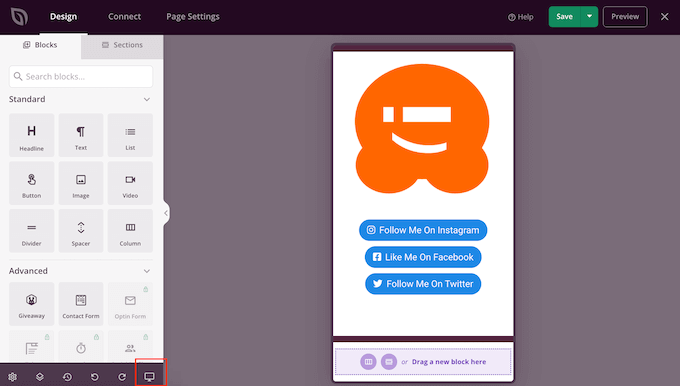This screenshot has height=386, width=680.
Task: Click the purple section layout icon
Action: point(389,361)
